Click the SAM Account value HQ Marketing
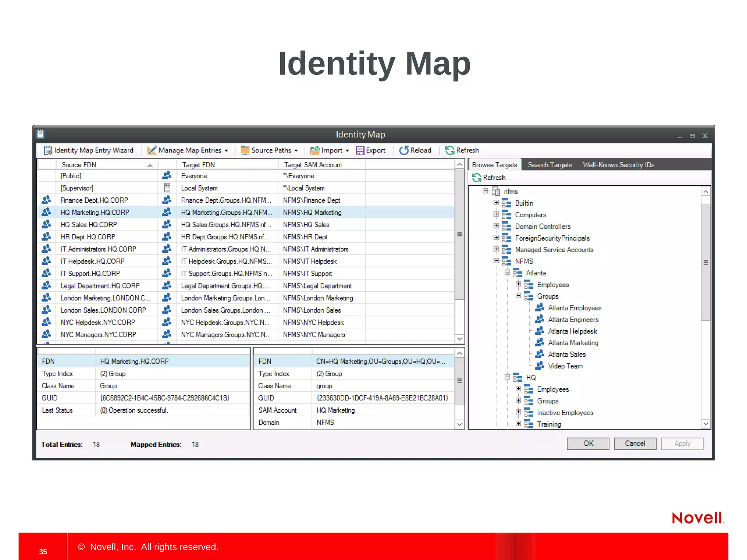Viewport: 747px width, 560px height. 336,410
